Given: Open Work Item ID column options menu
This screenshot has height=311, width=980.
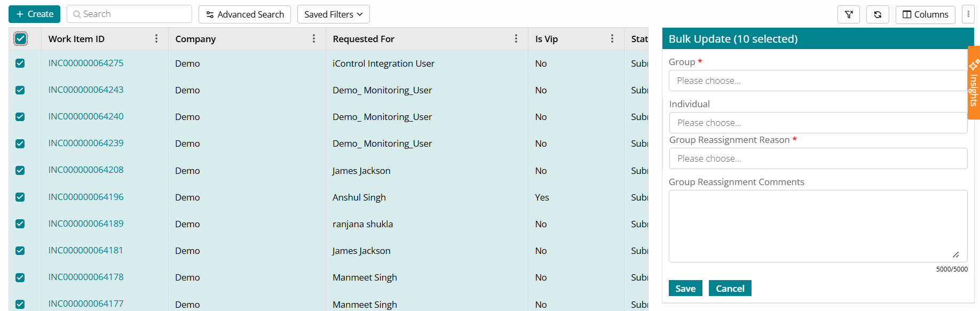Looking at the screenshot, I should click(156, 38).
